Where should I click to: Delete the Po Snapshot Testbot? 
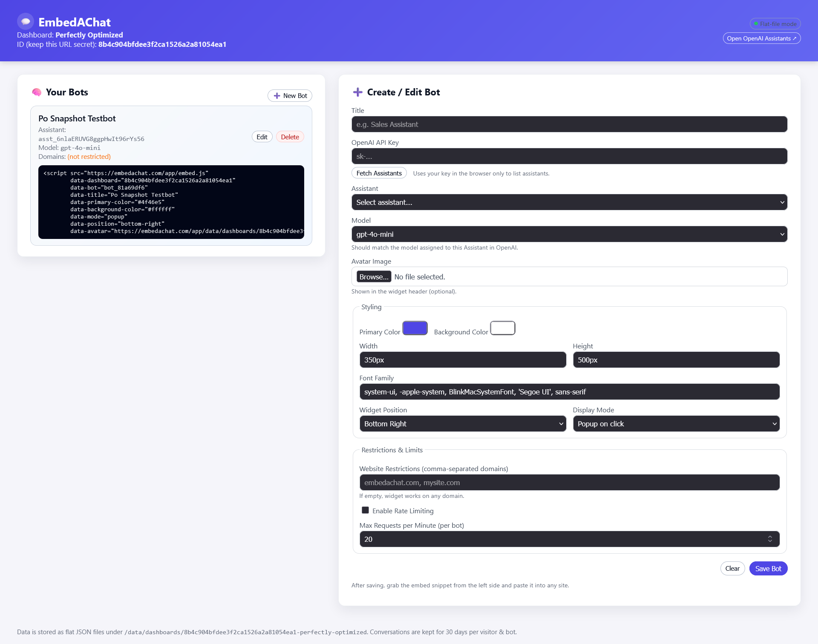[290, 136]
